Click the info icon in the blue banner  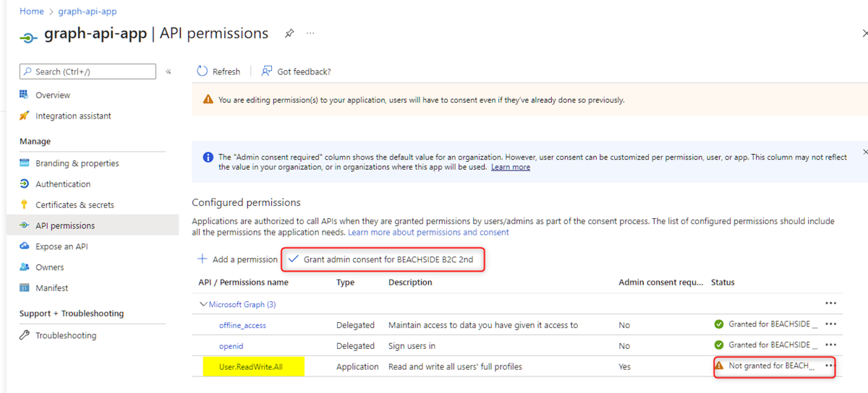(x=208, y=157)
